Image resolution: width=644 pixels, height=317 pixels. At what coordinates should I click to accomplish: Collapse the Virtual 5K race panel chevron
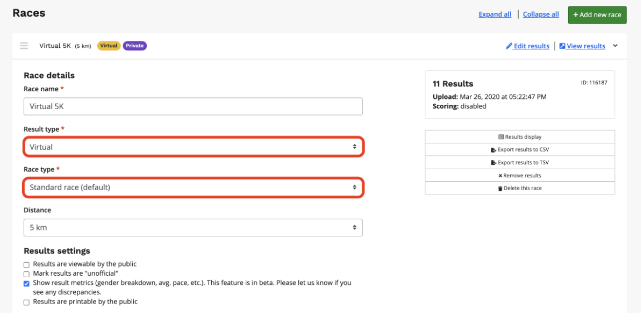tap(616, 46)
